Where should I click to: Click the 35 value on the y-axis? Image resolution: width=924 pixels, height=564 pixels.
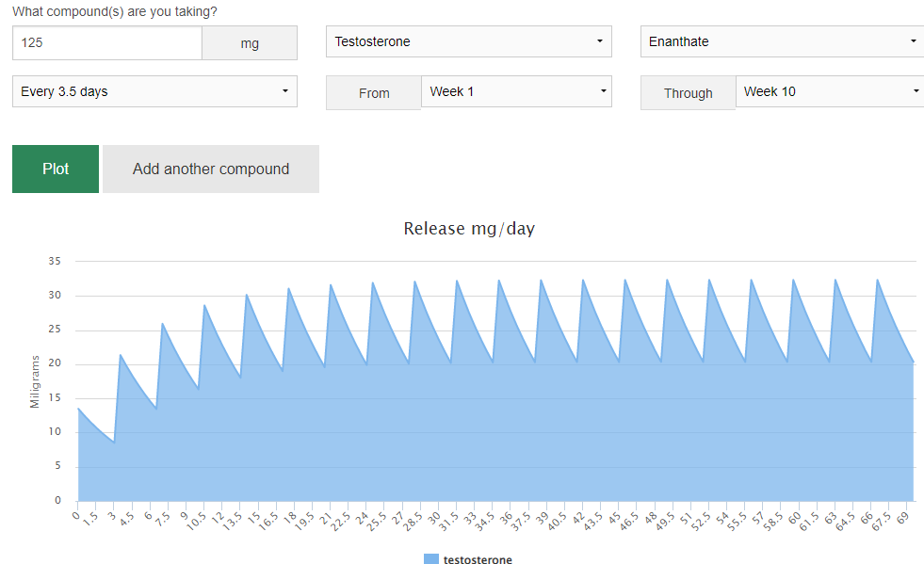click(55, 262)
